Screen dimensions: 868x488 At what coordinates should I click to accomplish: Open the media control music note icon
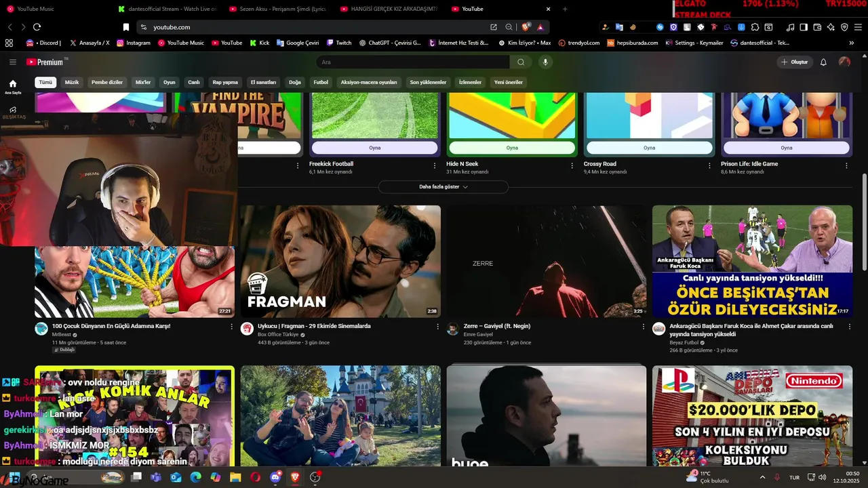click(x=790, y=27)
